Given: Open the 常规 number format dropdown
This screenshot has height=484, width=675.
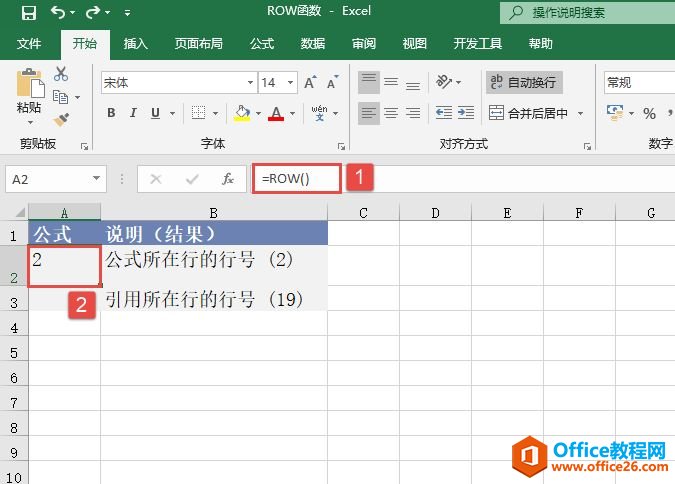Looking at the screenshot, I should 639,82.
